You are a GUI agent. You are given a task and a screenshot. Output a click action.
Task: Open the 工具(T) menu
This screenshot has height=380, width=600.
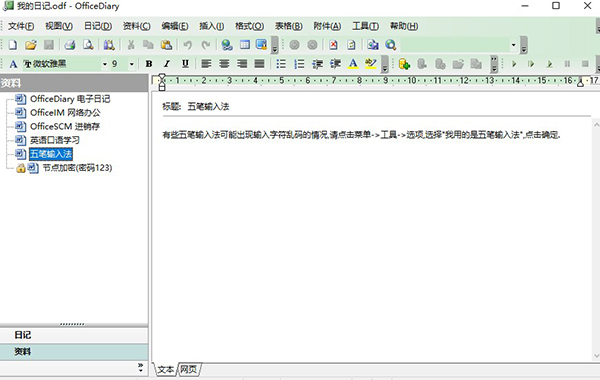pyautogui.click(x=365, y=26)
